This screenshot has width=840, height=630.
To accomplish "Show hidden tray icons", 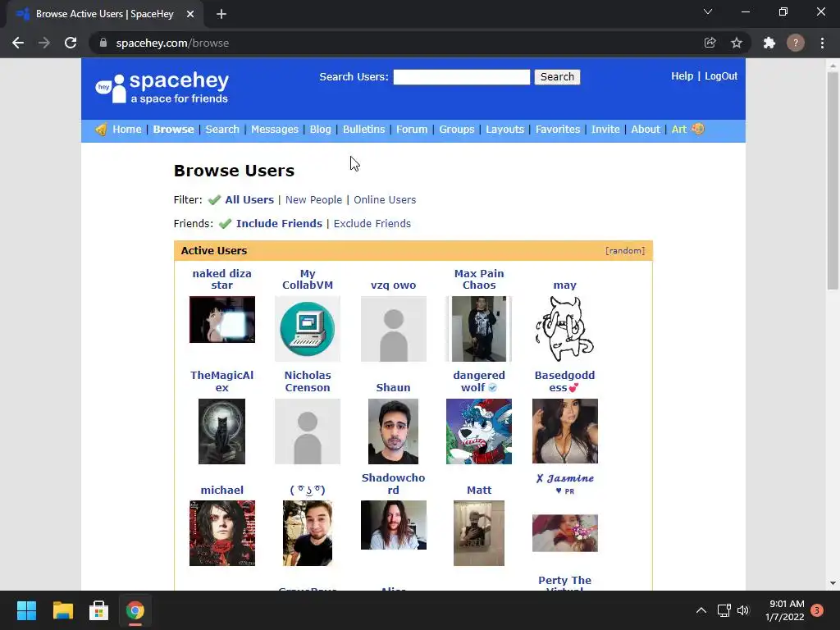I will (x=701, y=610).
